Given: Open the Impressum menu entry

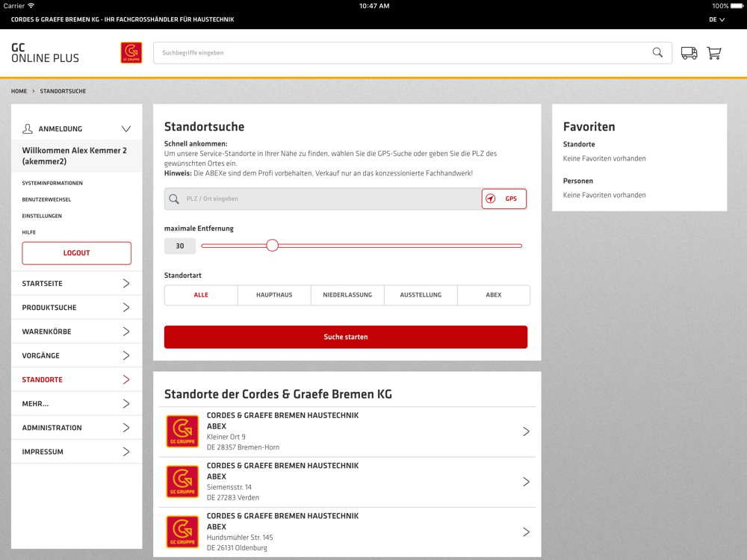Looking at the screenshot, I should point(77,452).
